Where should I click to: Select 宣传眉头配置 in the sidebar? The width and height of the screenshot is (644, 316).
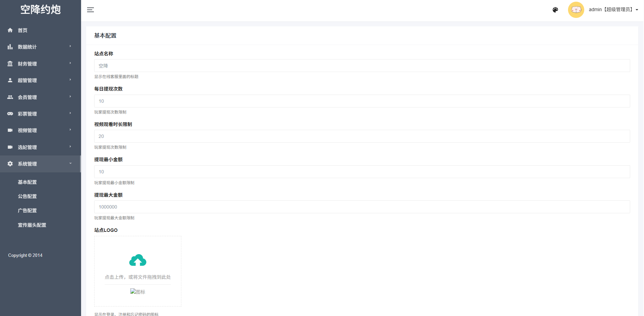pos(32,225)
